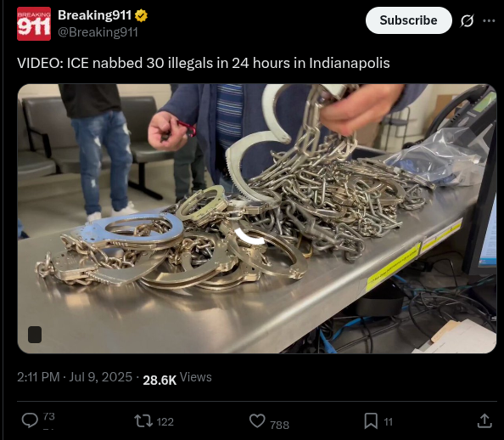Repost using the retweet arrows icon

143,420
